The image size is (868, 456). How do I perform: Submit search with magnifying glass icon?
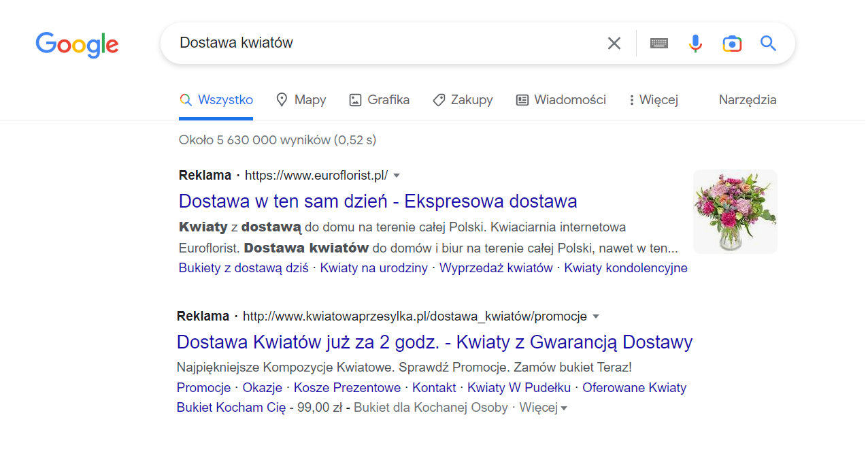(768, 44)
